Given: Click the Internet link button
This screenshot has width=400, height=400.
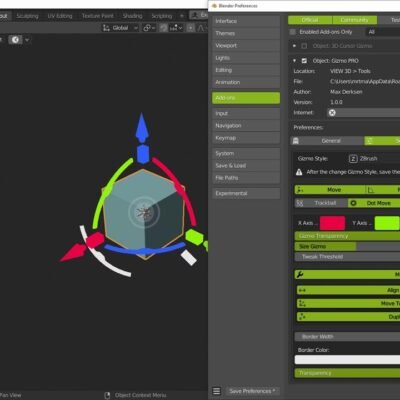Looking at the screenshot, I should pos(363,113).
